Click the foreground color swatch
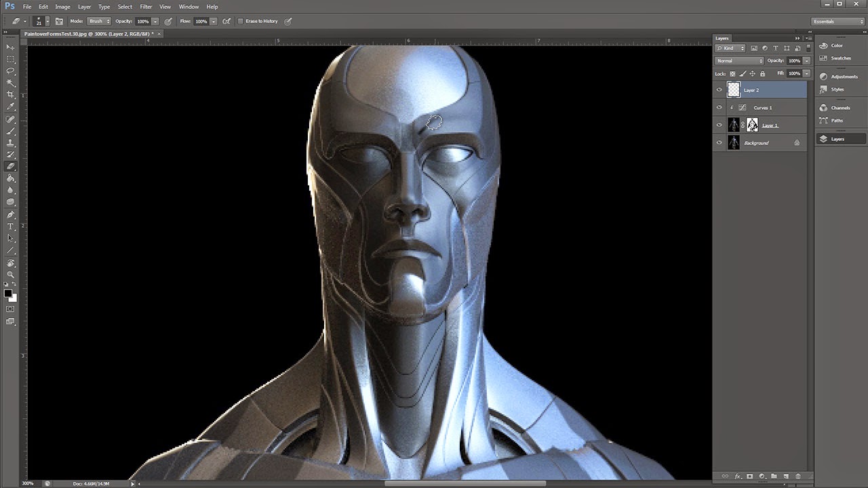 (7, 293)
